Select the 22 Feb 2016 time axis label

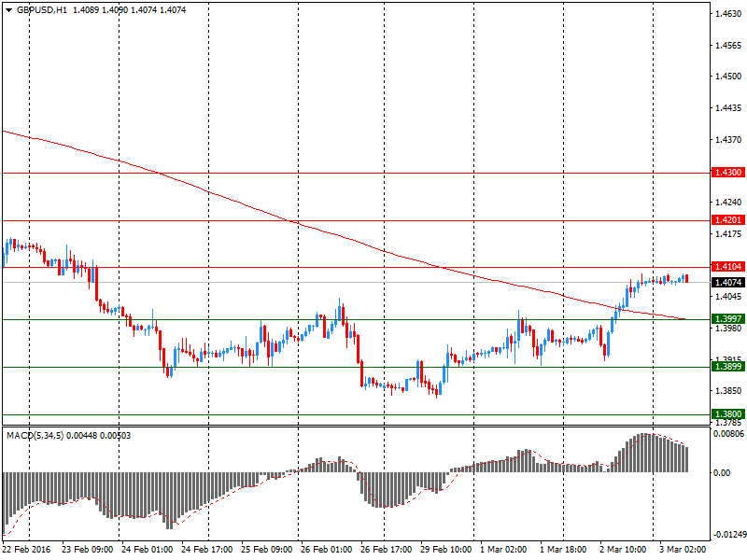27,550
